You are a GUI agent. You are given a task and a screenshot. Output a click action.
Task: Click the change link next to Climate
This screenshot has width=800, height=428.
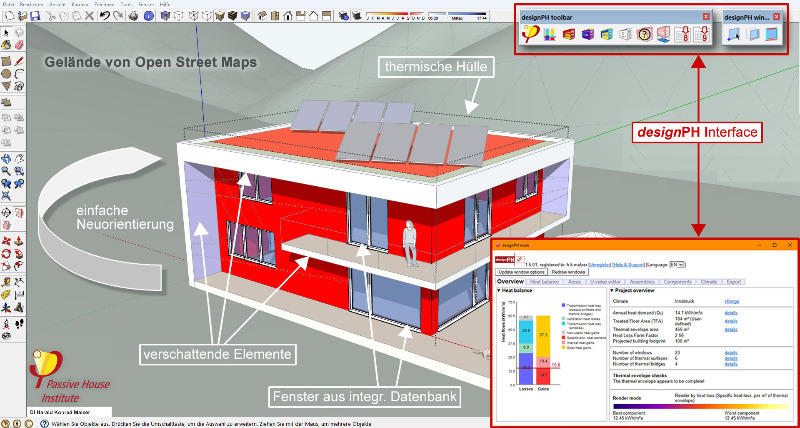click(x=732, y=301)
